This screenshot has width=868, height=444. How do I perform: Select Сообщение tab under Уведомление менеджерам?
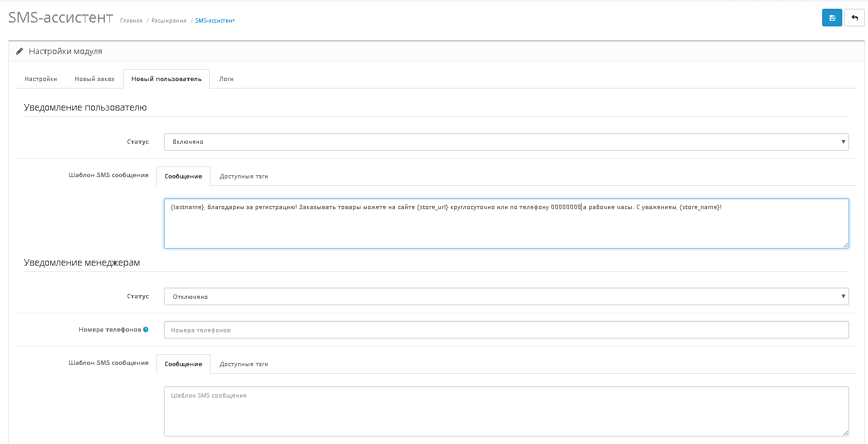[x=183, y=364]
